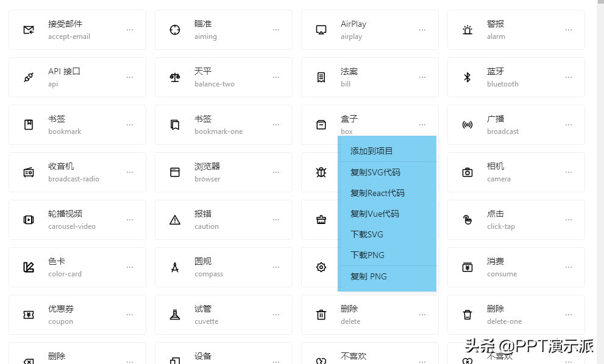
Task: Pick the delete-one trash icon
Action: [467, 315]
